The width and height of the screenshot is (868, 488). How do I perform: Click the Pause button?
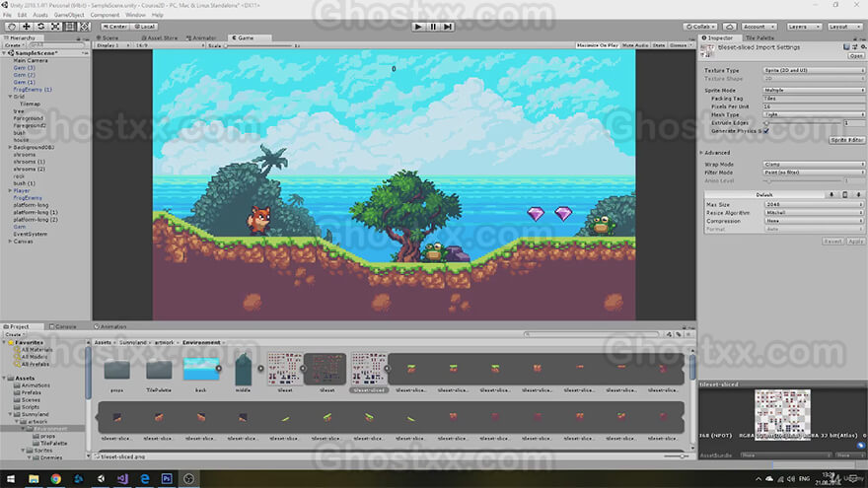pyautogui.click(x=433, y=27)
